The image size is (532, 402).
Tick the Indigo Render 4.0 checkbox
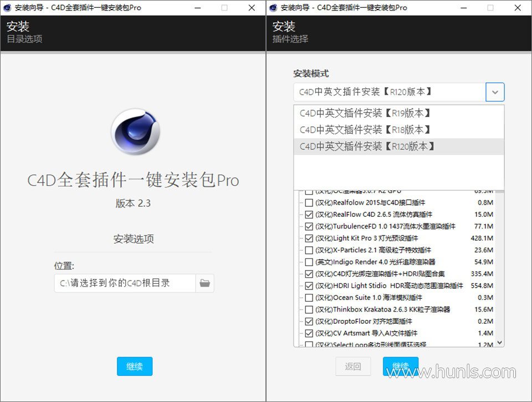point(309,262)
